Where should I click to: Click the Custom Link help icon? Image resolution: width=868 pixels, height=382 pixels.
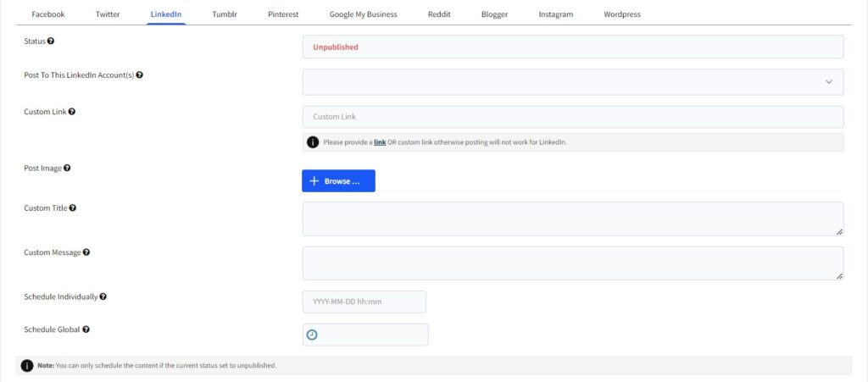click(x=72, y=112)
